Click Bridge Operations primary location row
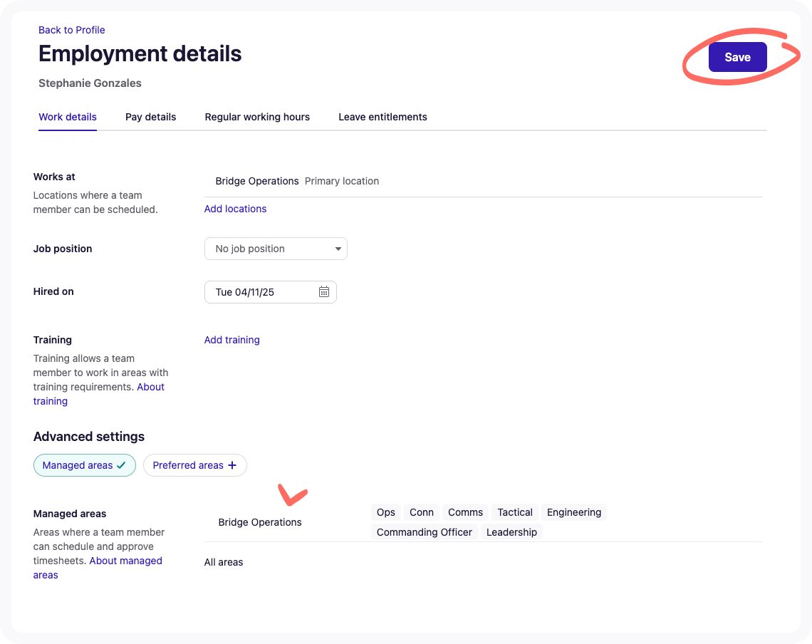This screenshot has height=644, width=812. coord(483,182)
